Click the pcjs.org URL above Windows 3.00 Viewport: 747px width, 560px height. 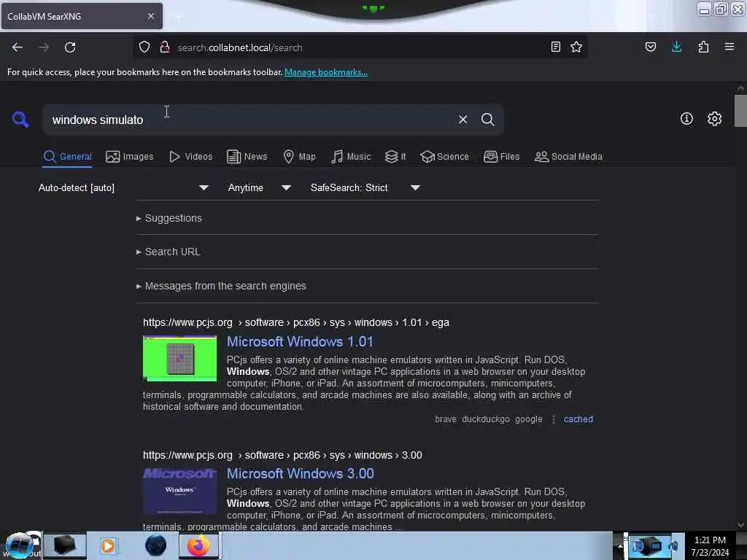(x=282, y=455)
